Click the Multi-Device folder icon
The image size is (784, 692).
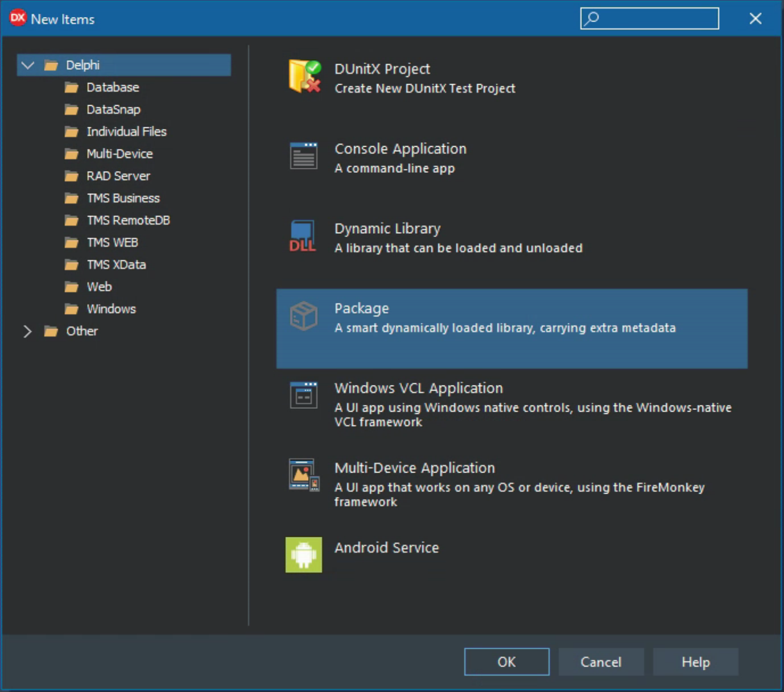point(72,154)
